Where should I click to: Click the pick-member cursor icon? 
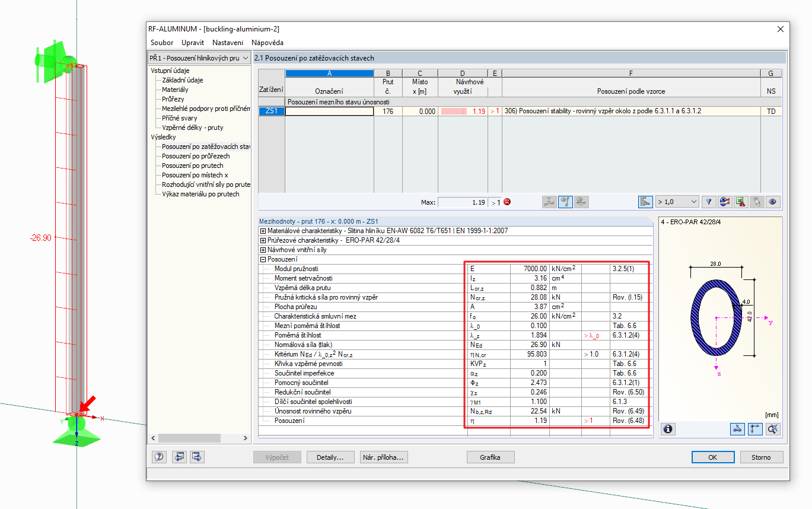click(x=756, y=202)
